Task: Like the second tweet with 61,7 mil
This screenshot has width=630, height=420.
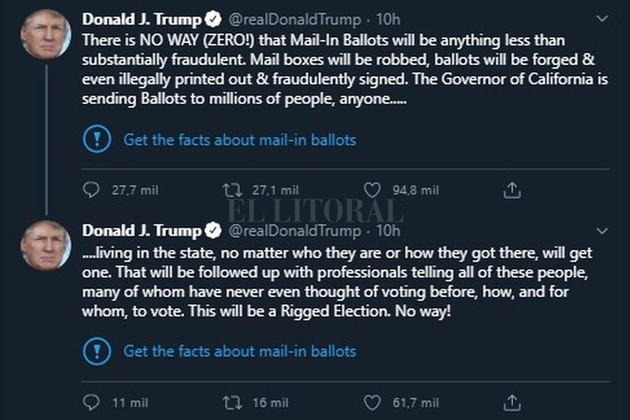Action: (x=372, y=402)
